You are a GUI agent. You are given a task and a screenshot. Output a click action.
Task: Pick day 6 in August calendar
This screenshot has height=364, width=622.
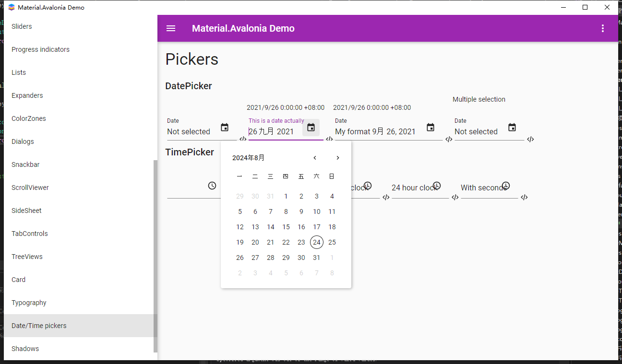(255, 211)
